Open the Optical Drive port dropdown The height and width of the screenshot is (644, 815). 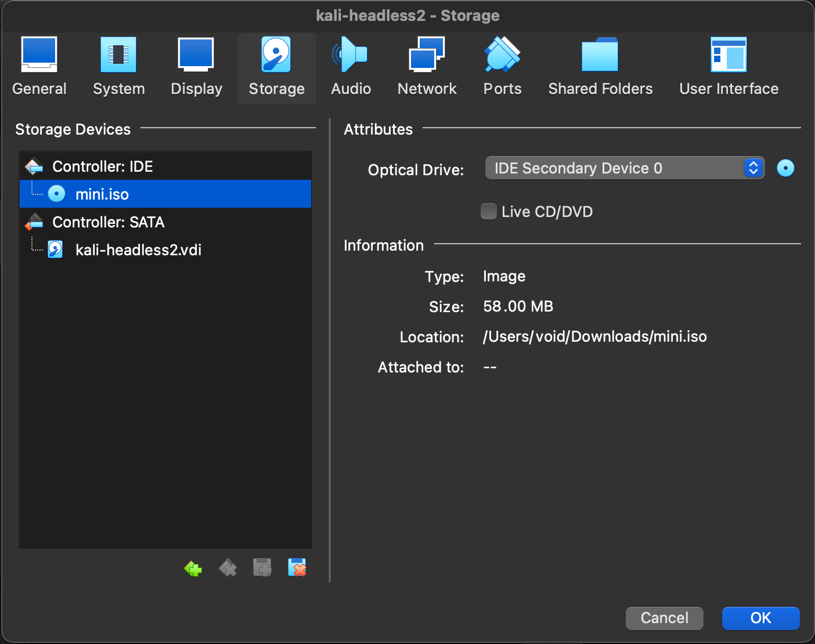(625, 168)
